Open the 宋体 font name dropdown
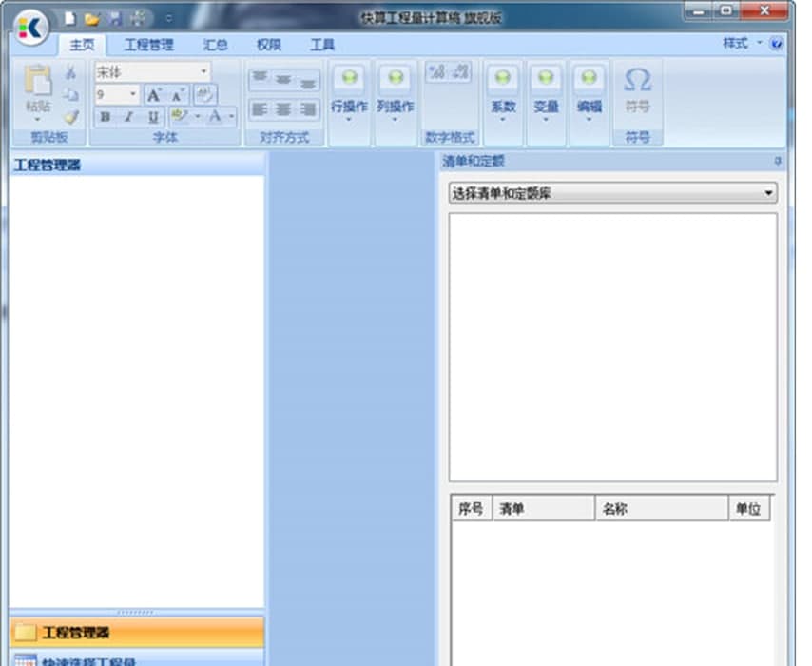Image resolution: width=812 pixels, height=666 pixels. point(203,71)
